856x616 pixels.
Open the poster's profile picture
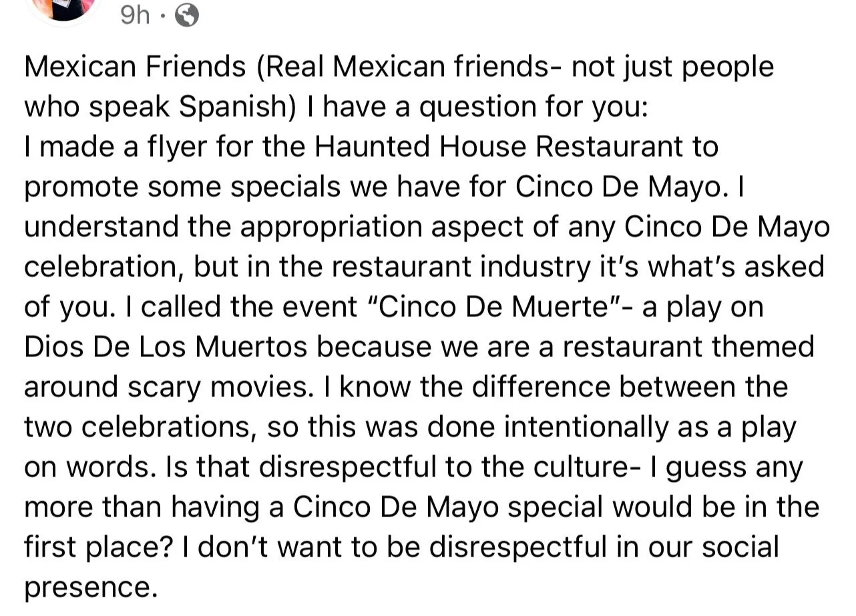pyautogui.click(x=65, y=7)
